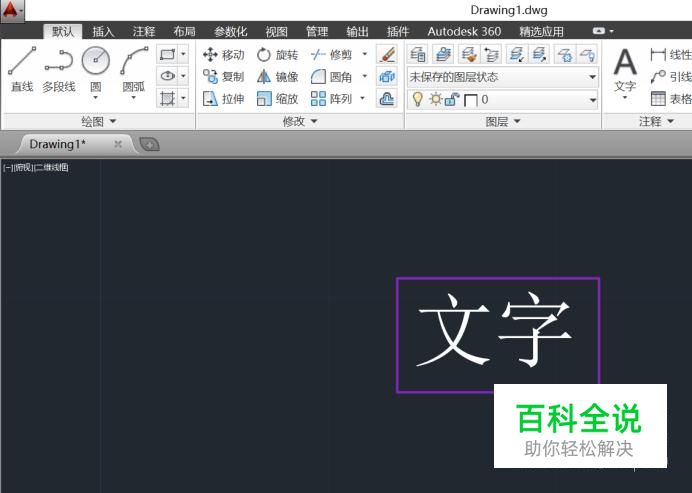Click the Freeze Layer icon with snowflake
692x493 pixels.
564,55
